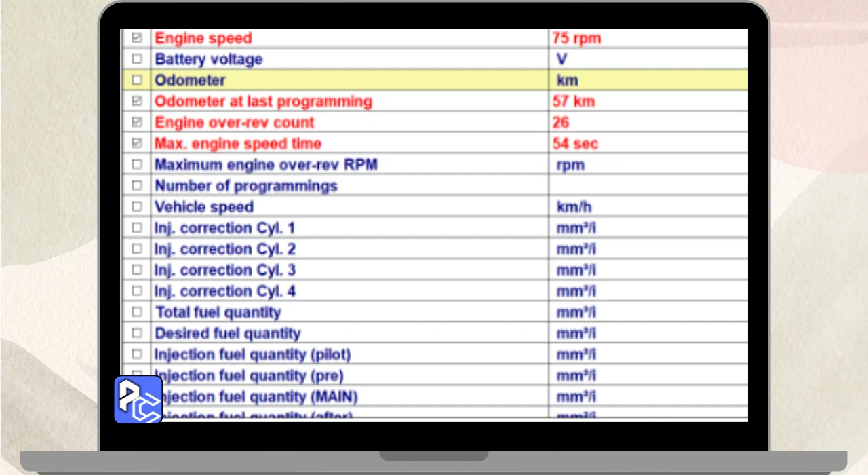The image size is (868, 475).
Task: Uncheck Odometer at last programming checkbox
Action: point(137,101)
